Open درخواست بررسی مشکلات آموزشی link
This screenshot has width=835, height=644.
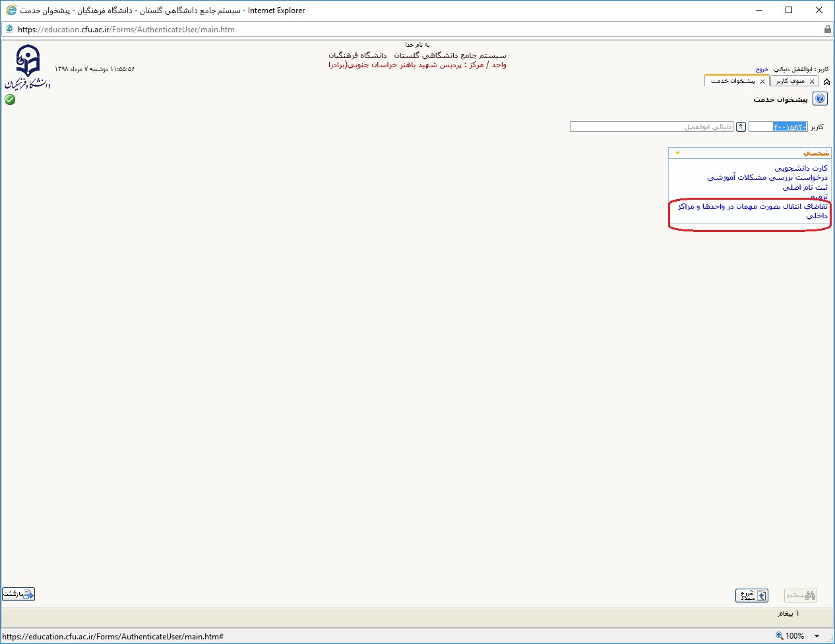coord(767,178)
